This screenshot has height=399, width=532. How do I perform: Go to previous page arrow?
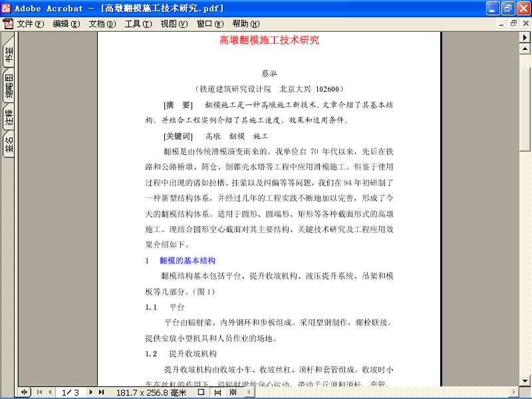click(50, 392)
